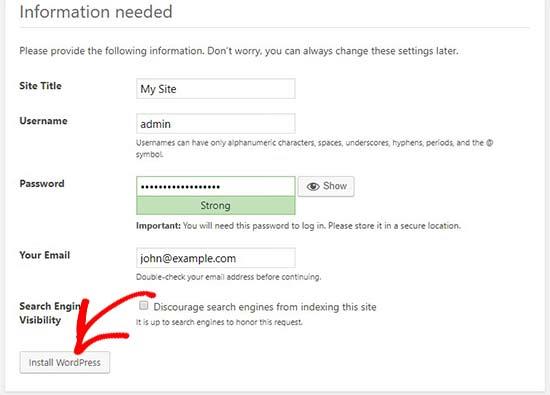
Task: Click the Install WordPress button
Action: 65,362
